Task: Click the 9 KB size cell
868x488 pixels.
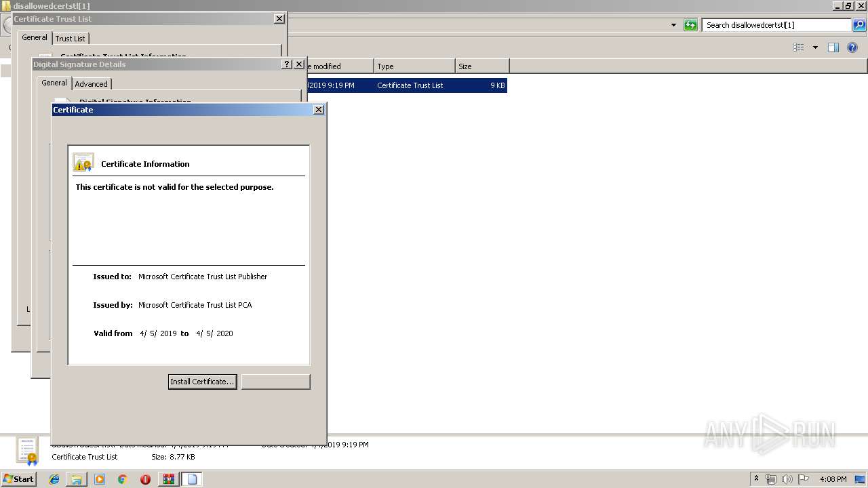Action: click(498, 85)
